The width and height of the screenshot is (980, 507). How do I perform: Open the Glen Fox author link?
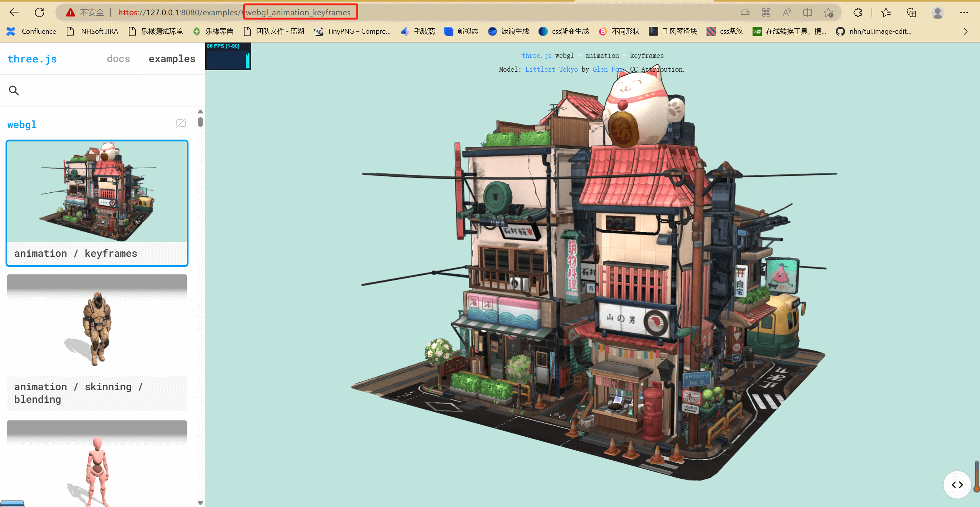click(607, 69)
